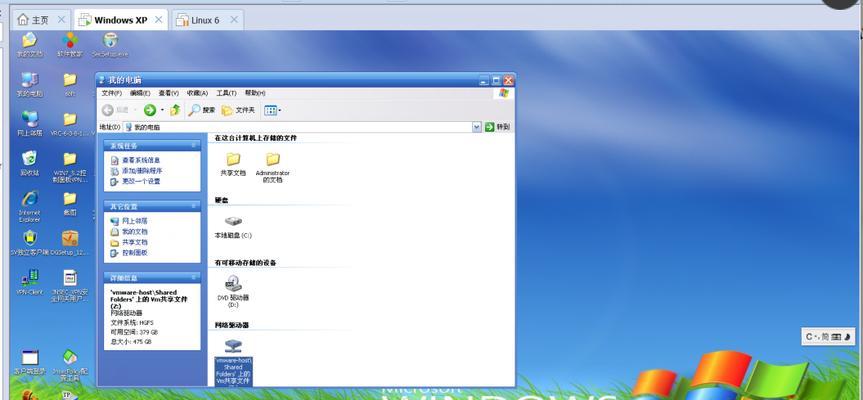863x400 pixels.
Task: Open 我的文档 link in 其它位置
Action: tap(134, 232)
